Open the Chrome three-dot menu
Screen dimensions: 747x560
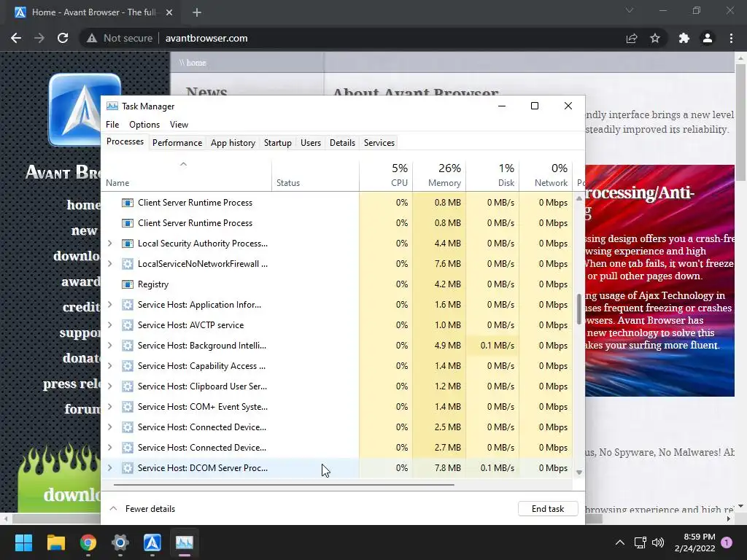pyautogui.click(x=731, y=38)
